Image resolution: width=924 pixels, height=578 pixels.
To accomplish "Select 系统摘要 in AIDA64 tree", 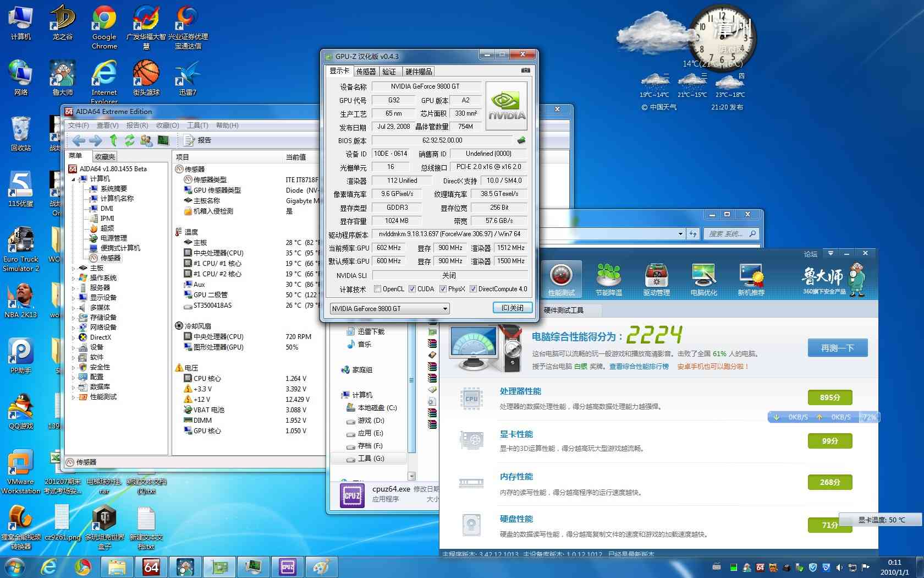I will [113, 189].
